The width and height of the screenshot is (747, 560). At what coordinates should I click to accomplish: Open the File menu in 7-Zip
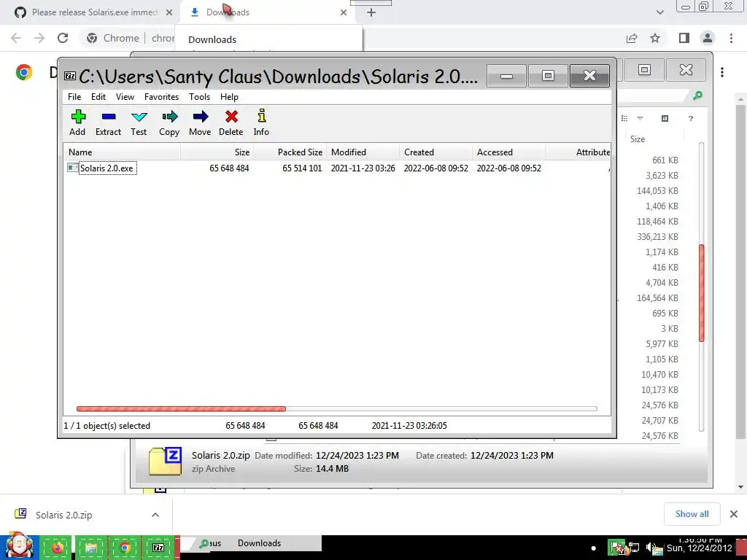(x=74, y=97)
